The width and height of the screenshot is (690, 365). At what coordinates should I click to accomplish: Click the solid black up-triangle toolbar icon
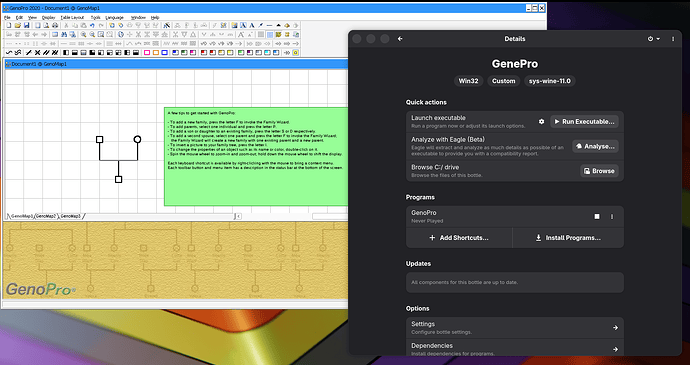point(279,26)
